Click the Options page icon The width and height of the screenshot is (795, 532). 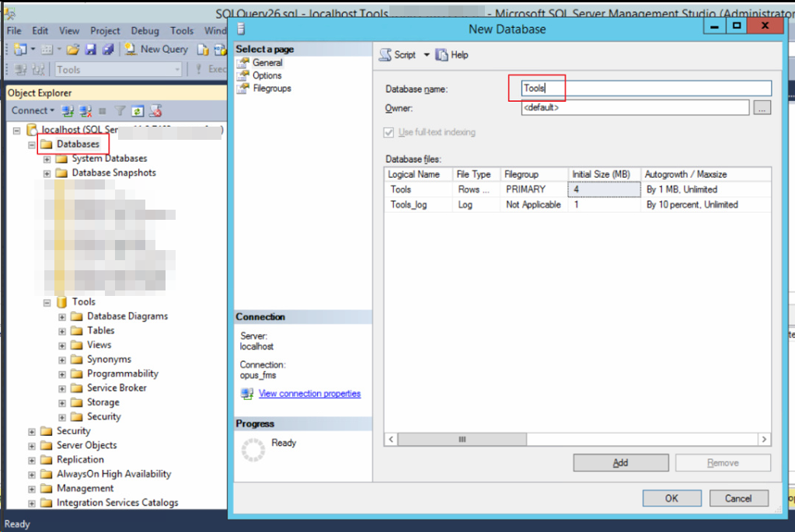coord(243,75)
